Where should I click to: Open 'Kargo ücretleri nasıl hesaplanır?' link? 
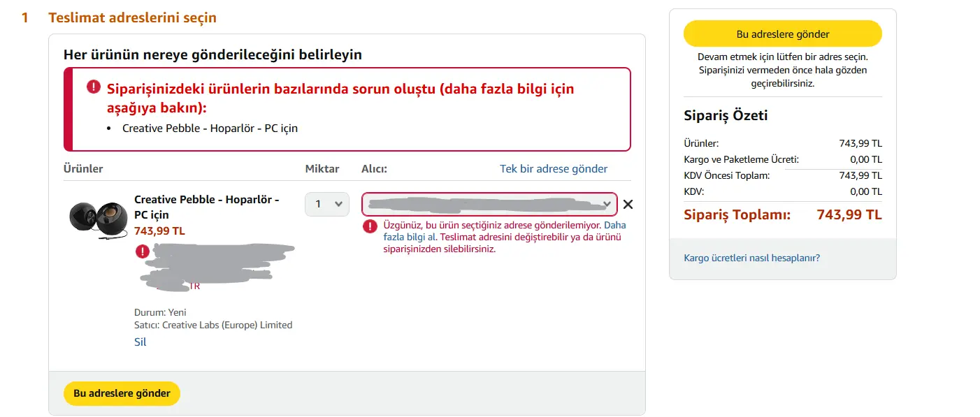coord(751,258)
